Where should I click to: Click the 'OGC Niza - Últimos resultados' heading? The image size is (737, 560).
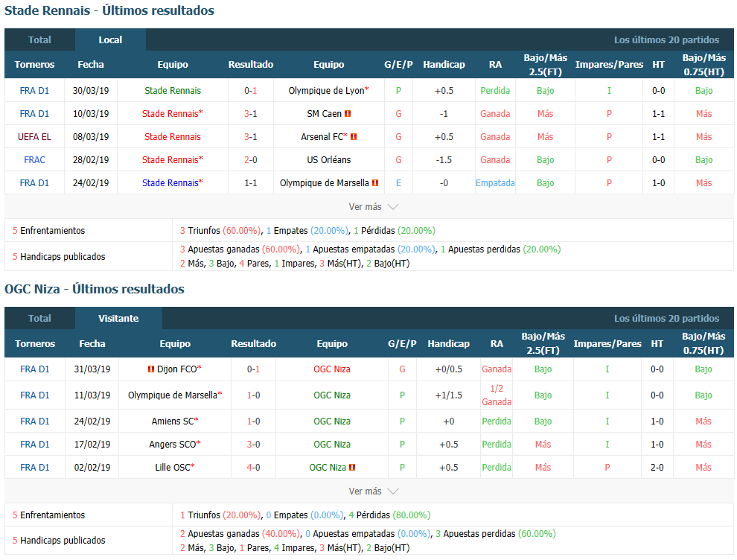coord(95,289)
